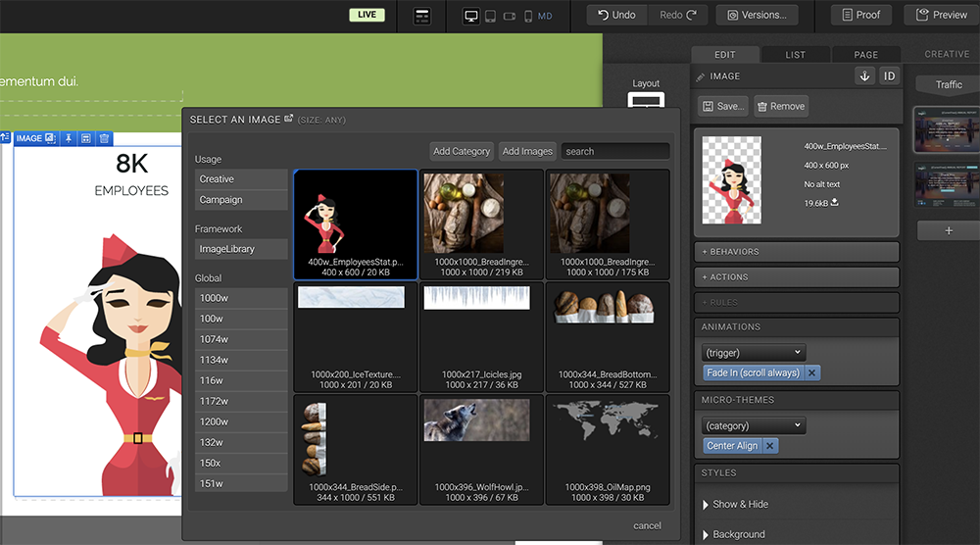Choose the 1000x200_IceTexture image
Screen dimensions: 980x545
coord(356,337)
